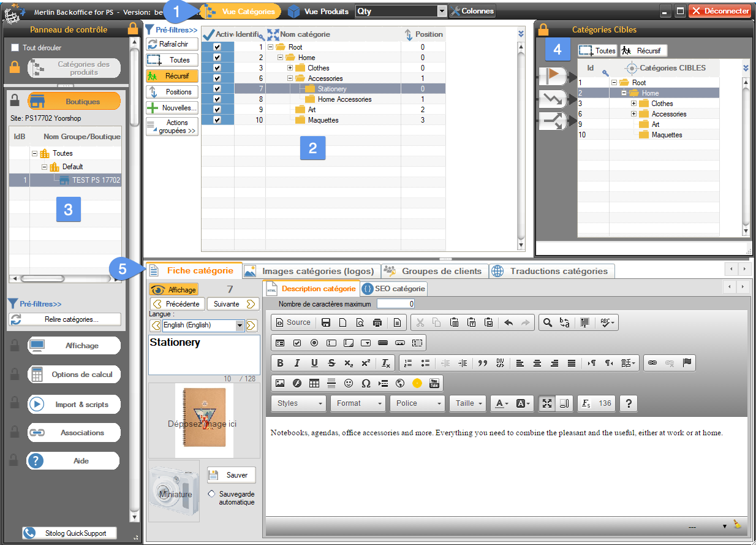Image resolution: width=756 pixels, height=545 pixels.
Task: Insert a bulleted list
Action: tap(425, 363)
